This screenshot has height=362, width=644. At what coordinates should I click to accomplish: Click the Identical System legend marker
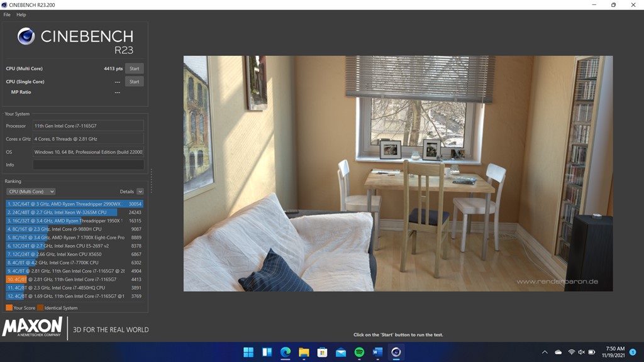(x=42, y=308)
